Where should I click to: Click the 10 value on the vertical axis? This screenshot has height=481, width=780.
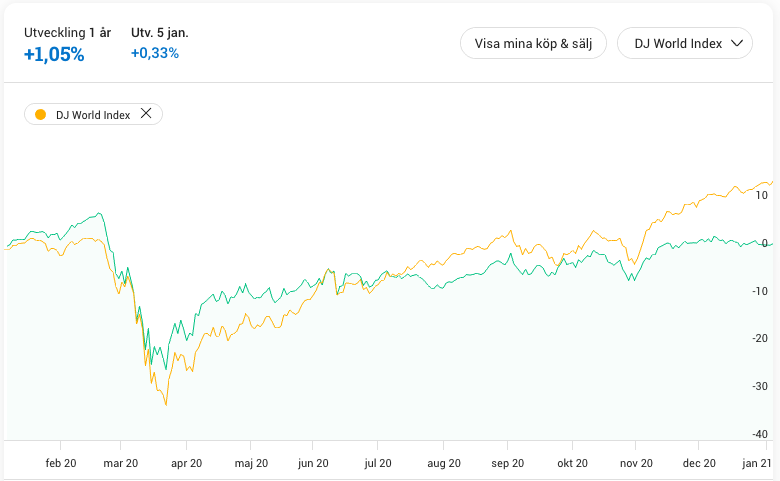pyautogui.click(x=762, y=195)
